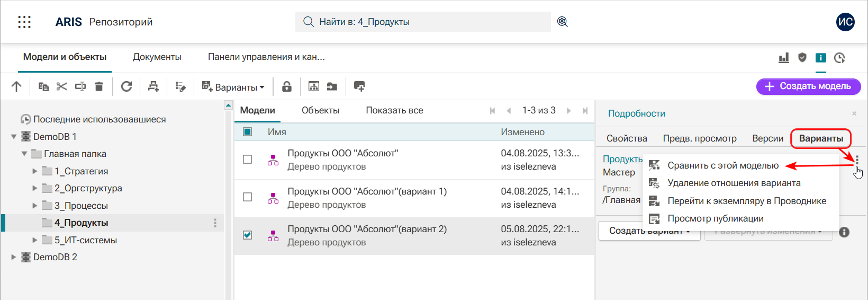Click the teal info details panel icon
The width and height of the screenshot is (868, 300).
point(821,58)
